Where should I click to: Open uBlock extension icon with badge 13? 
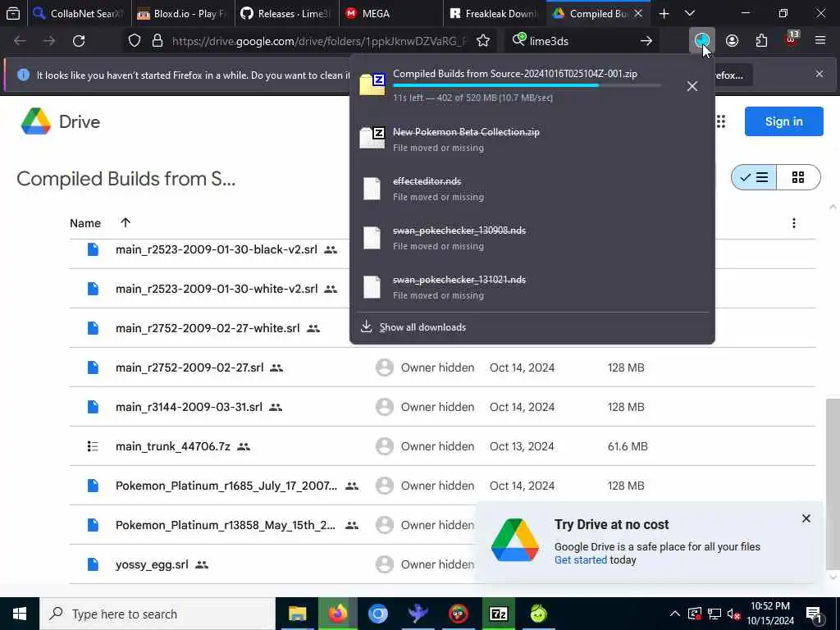pyautogui.click(x=792, y=39)
